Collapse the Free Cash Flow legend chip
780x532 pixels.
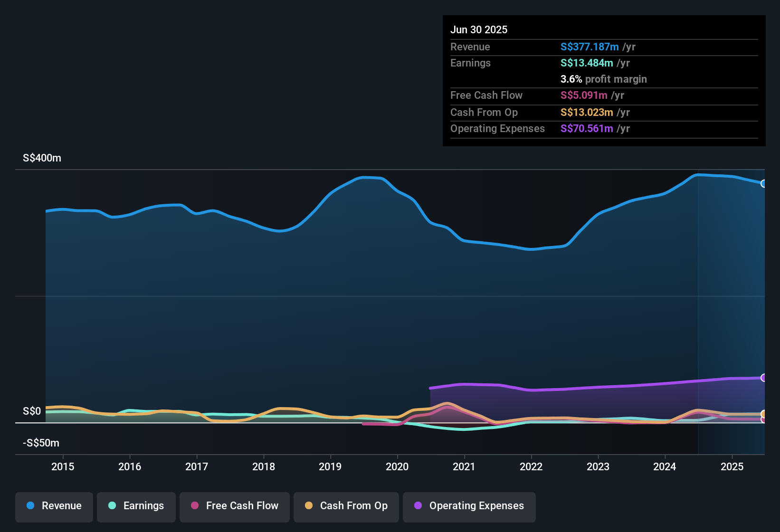coord(234,506)
